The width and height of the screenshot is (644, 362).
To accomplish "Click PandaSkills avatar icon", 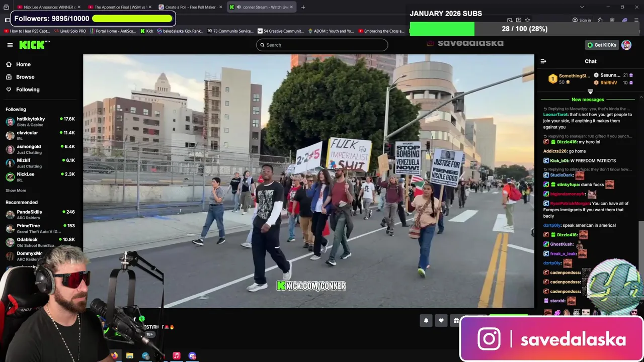I will coord(10,215).
